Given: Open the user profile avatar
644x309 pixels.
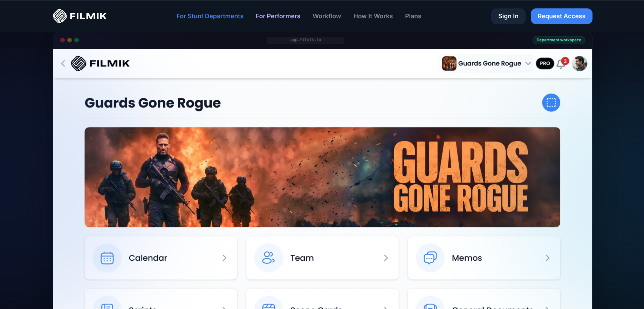Looking at the screenshot, I should coord(580,63).
